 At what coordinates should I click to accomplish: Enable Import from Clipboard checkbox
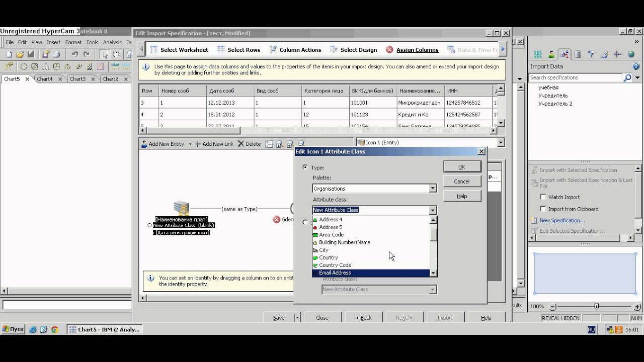point(543,209)
